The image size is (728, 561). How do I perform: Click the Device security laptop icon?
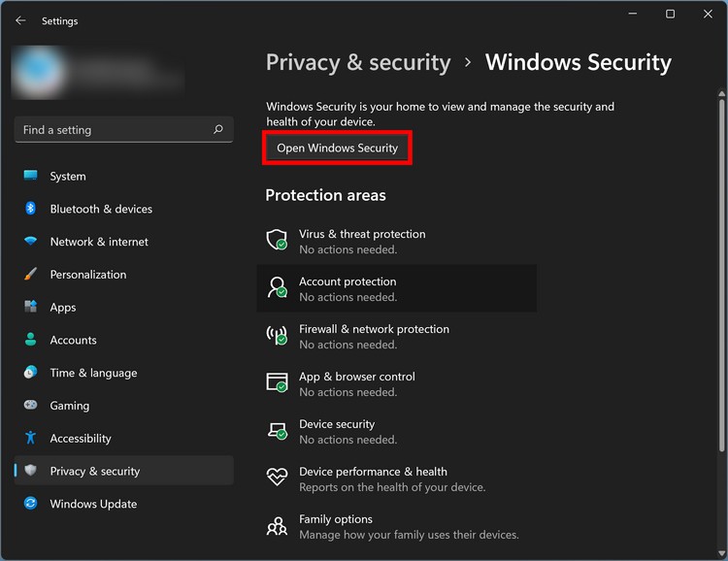278,431
